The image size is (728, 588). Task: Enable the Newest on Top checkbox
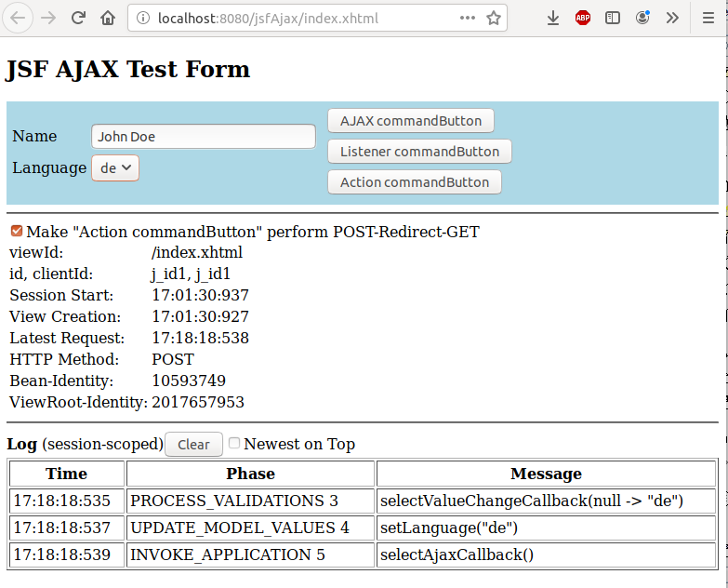click(234, 444)
